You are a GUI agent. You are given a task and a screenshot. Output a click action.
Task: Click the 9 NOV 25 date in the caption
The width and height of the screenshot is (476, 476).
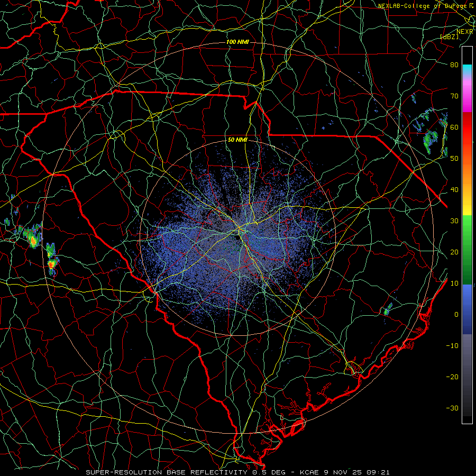[x=342, y=472]
